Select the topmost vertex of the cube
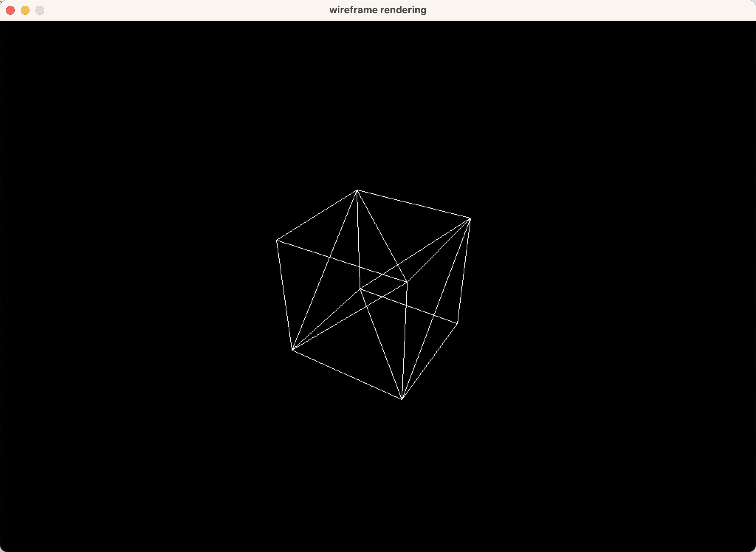 [x=357, y=190]
